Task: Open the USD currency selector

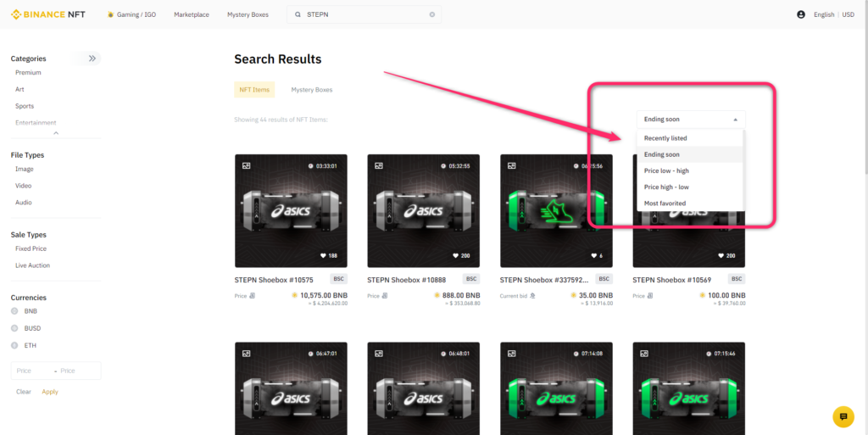Action: pyautogui.click(x=848, y=15)
